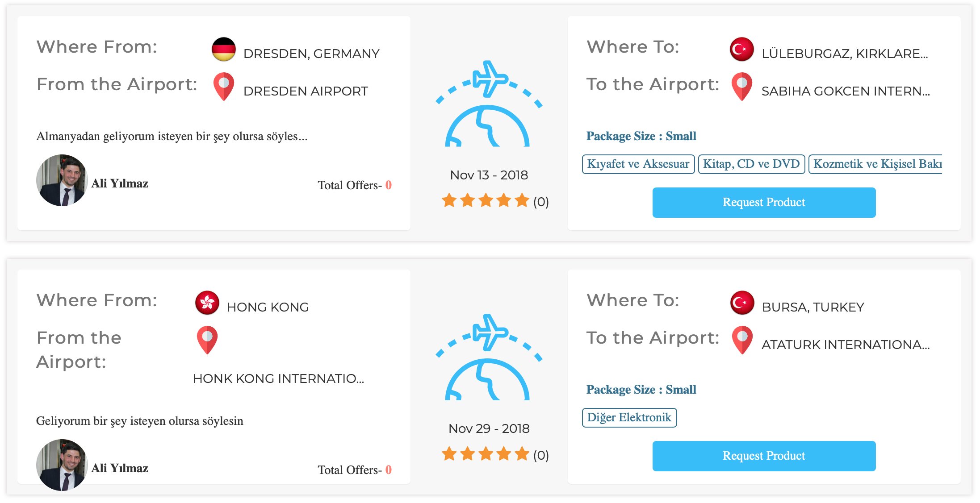
Task: Select the Kıyafet ve Aksesuar category tag
Action: pos(638,164)
